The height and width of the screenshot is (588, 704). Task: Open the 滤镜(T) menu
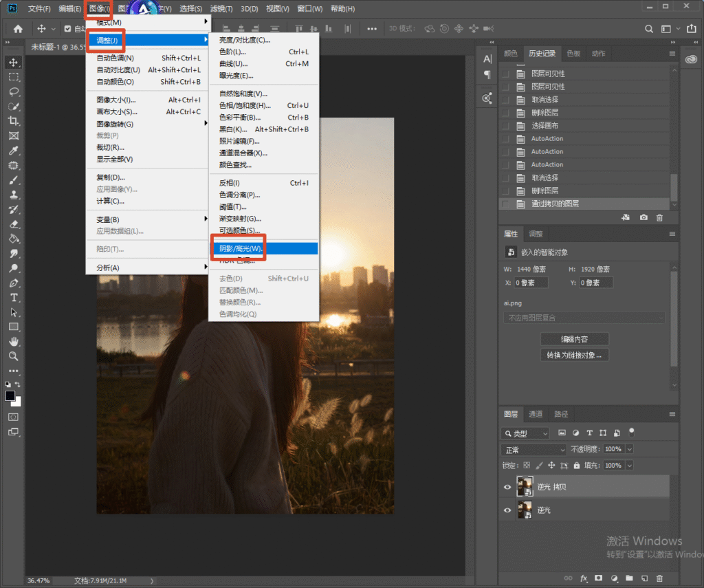click(221, 8)
